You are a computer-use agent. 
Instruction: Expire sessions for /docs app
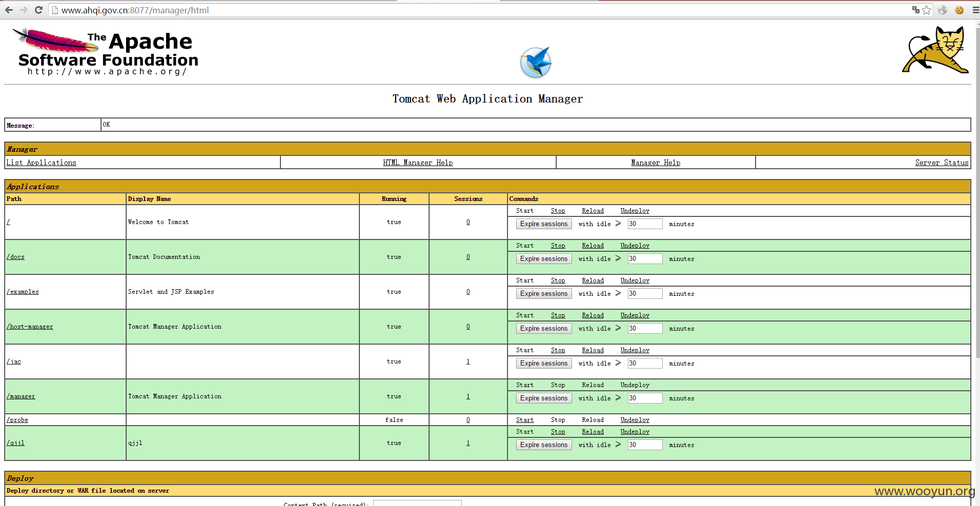point(544,259)
